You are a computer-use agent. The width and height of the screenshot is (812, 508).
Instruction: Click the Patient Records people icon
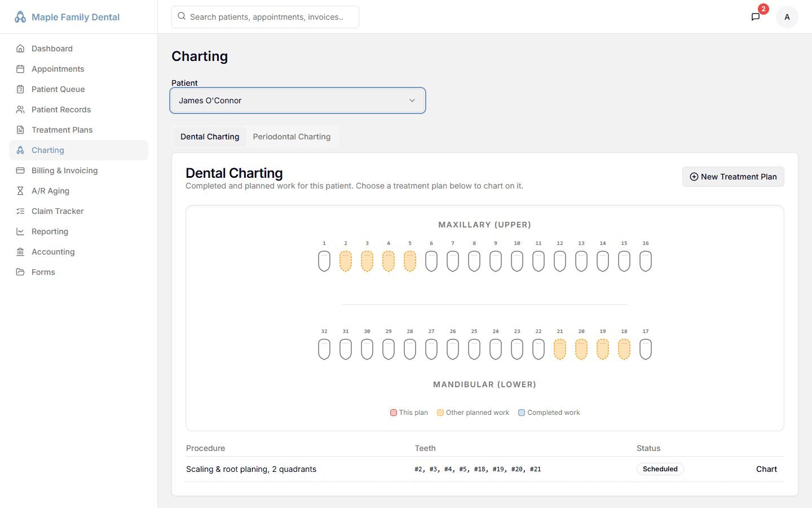click(x=20, y=110)
